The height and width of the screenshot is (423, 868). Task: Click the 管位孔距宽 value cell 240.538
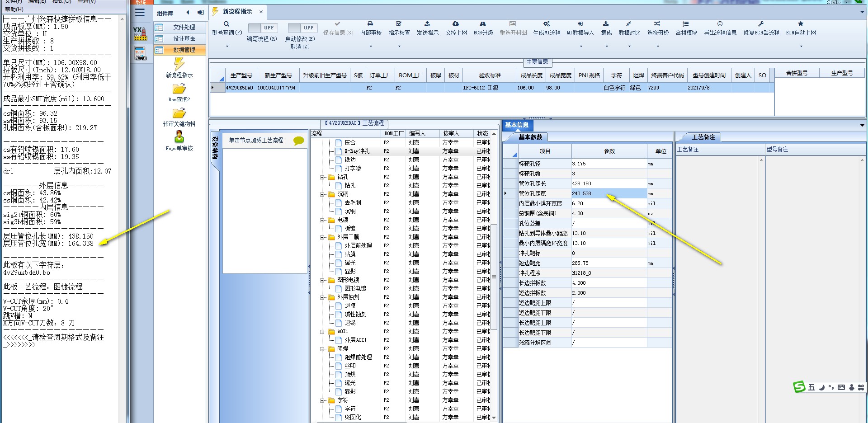pyautogui.click(x=609, y=193)
